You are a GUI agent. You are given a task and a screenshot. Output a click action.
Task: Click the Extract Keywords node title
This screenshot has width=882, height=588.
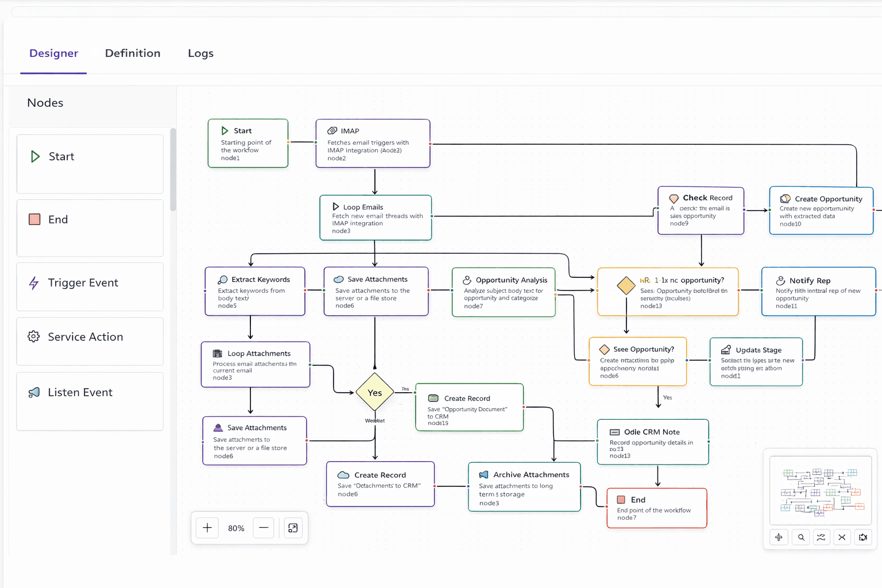pyautogui.click(x=261, y=280)
